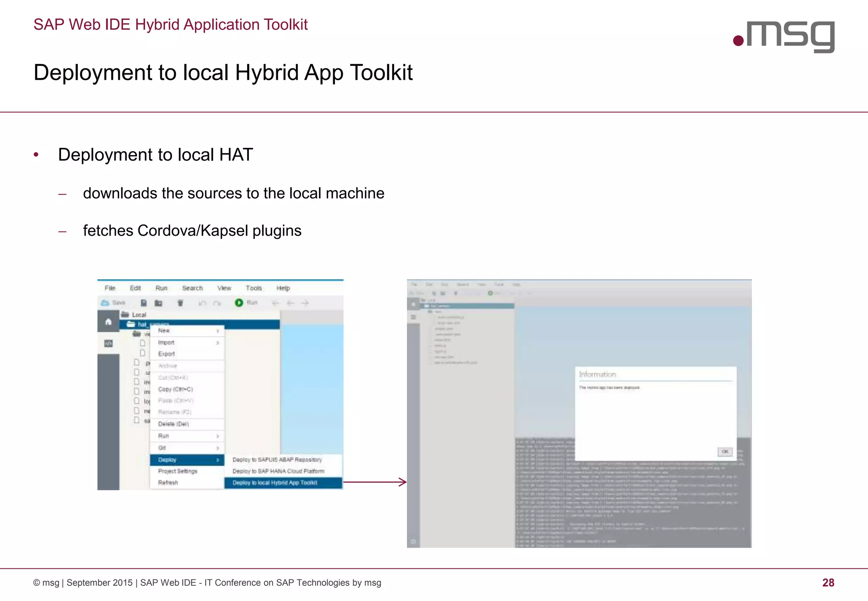The image size is (868, 601).
Task: Open the Tools menu
Action: click(x=253, y=288)
